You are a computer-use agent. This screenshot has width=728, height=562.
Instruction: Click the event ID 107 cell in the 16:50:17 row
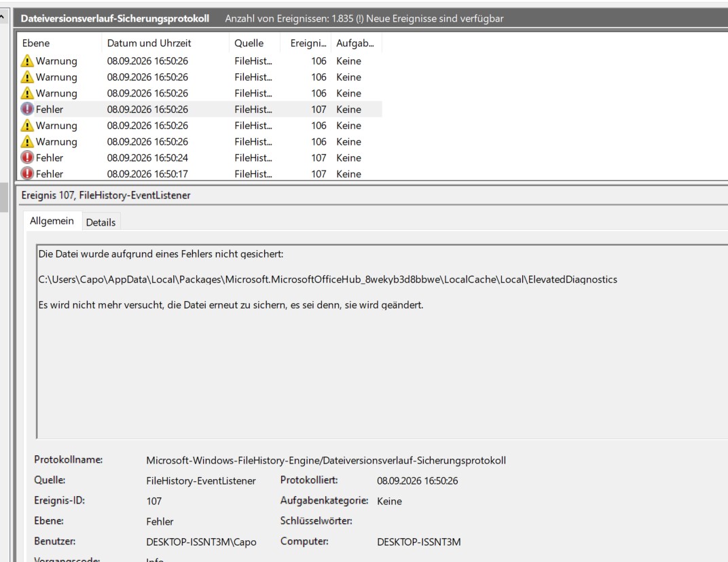[318, 174]
